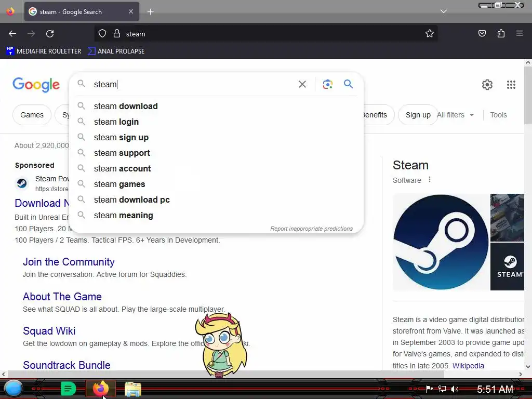Open Action Center flag tray icon

tap(429, 389)
